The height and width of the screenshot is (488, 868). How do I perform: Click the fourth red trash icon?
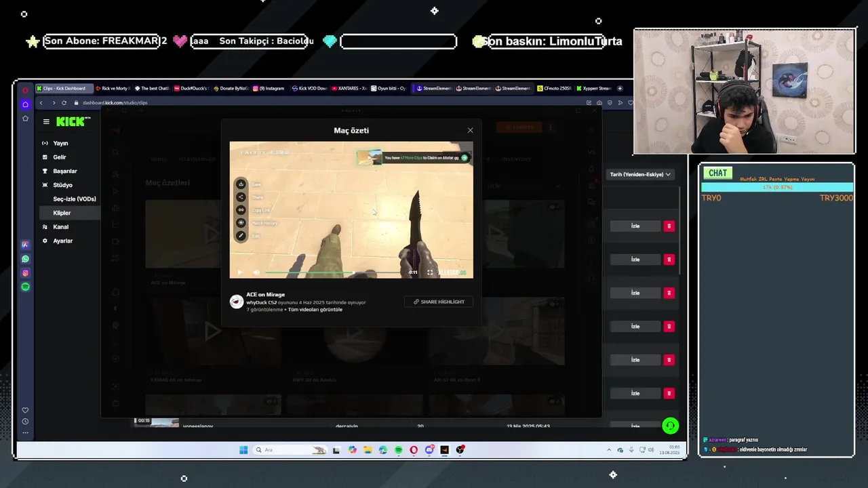[x=669, y=326]
